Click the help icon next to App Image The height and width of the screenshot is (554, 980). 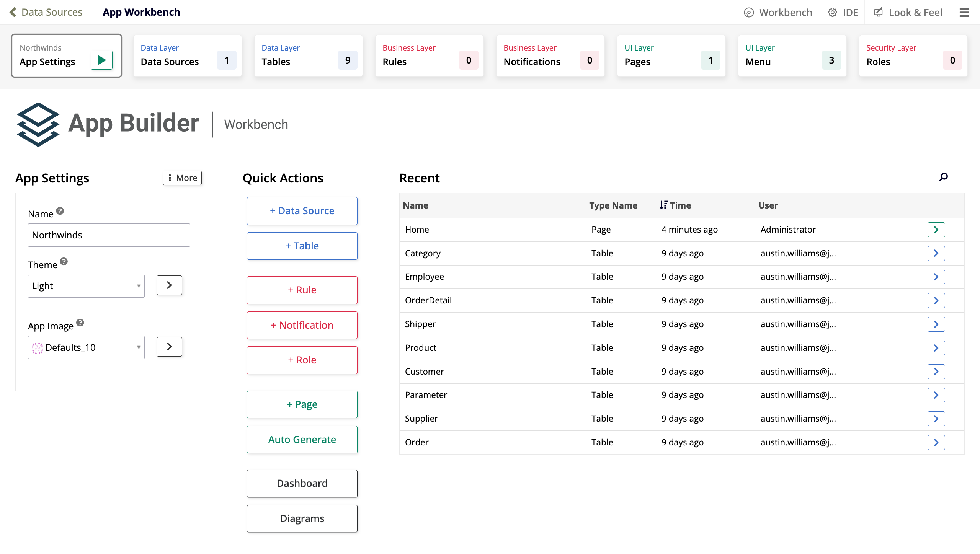80,323
